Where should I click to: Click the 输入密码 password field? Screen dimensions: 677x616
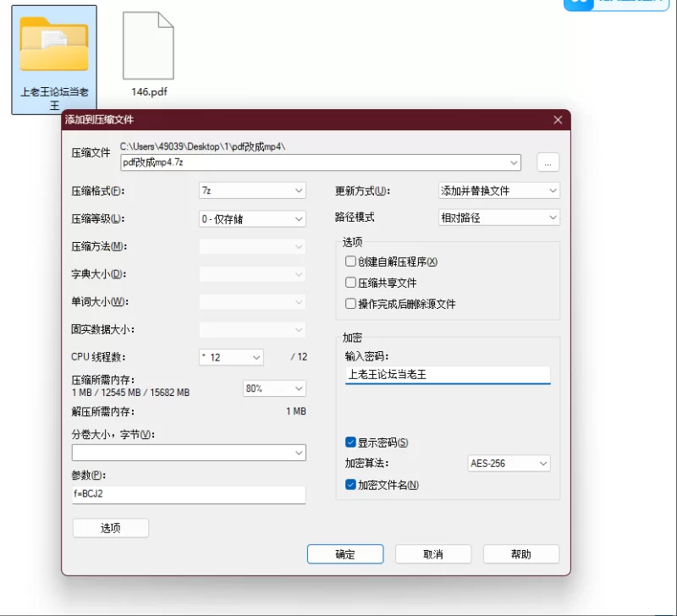point(448,375)
